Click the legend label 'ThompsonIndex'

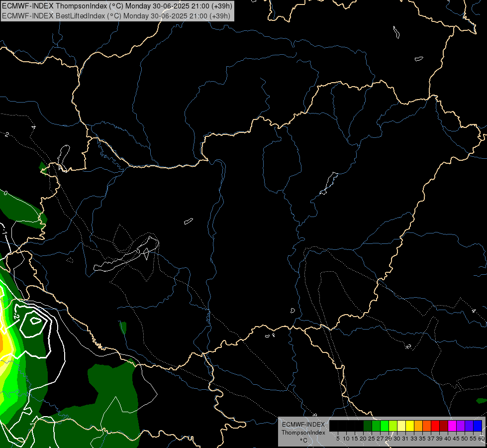tap(303, 433)
